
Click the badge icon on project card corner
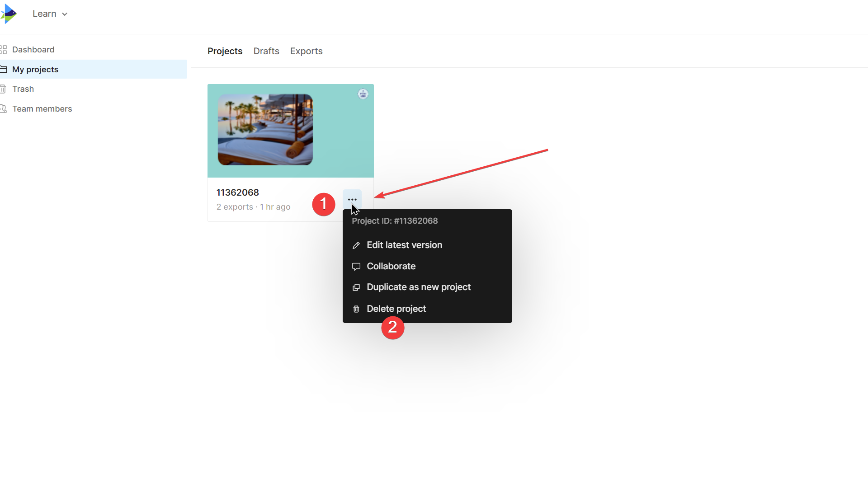[363, 94]
